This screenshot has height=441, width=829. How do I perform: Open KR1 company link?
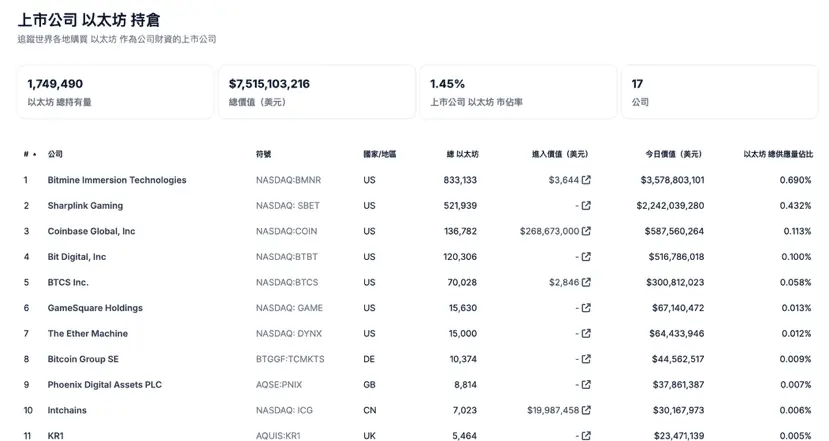tap(56, 436)
